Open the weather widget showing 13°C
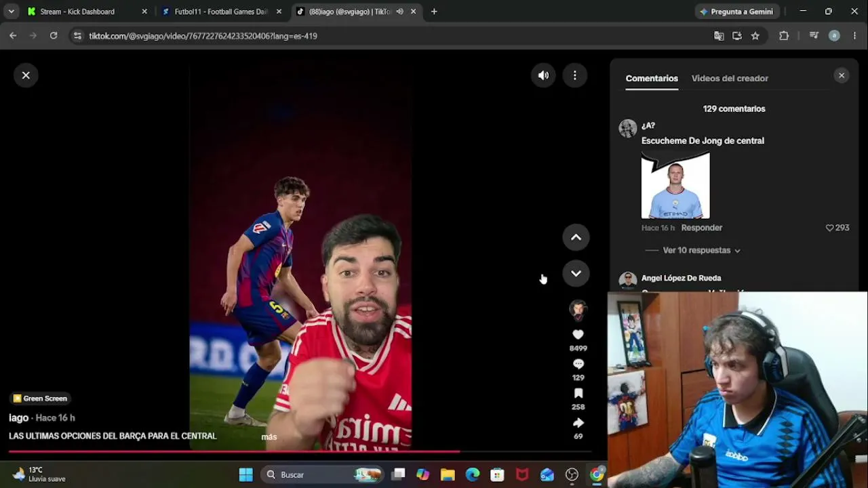Image resolution: width=868 pixels, height=488 pixels. click(39, 474)
